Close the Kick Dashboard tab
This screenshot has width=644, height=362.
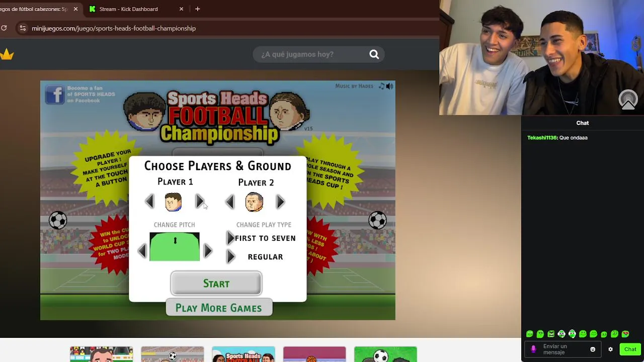181,9
